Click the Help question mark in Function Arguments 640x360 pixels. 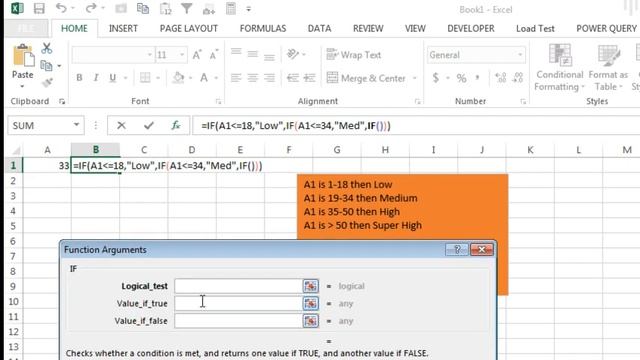click(457, 249)
